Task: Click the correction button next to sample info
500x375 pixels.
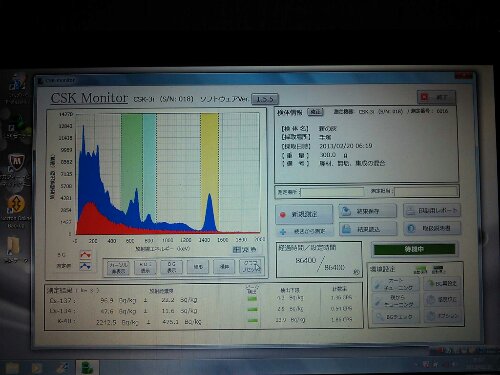Action: click(315, 112)
